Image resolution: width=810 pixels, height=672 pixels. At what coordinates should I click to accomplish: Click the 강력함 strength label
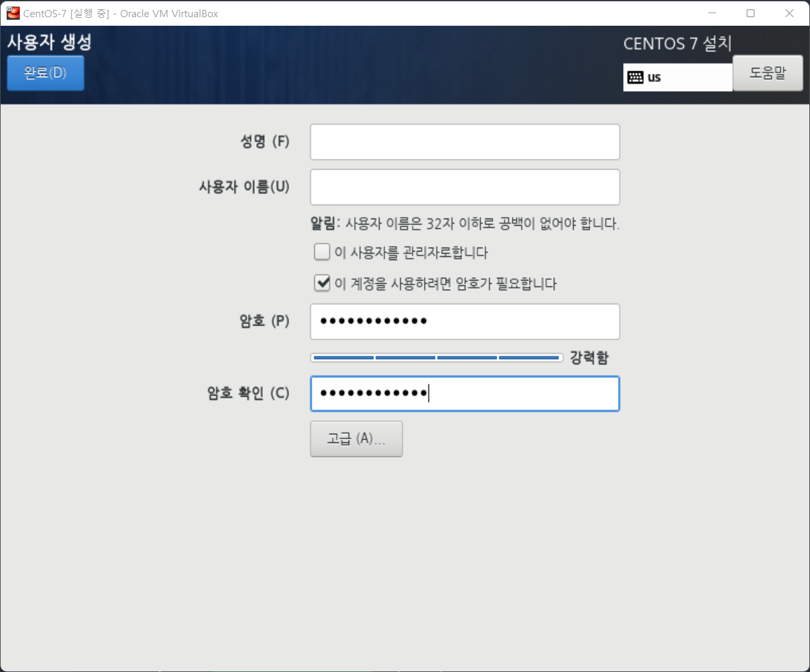point(589,358)
